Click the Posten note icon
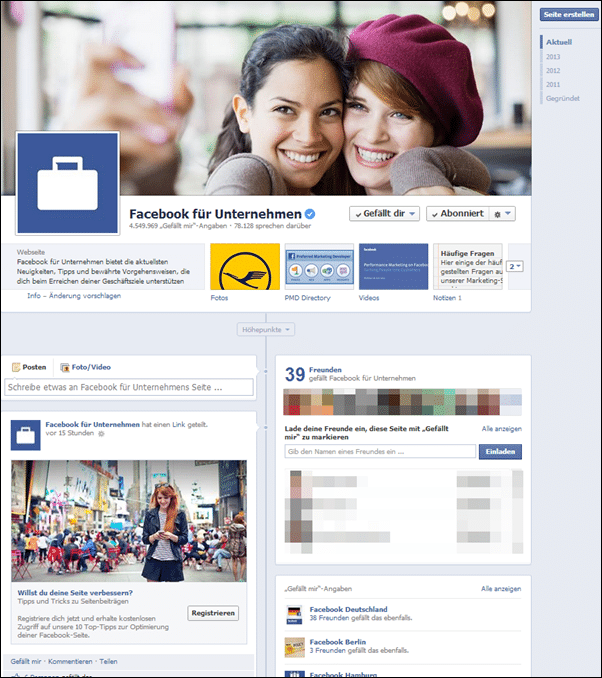 (16, 367)
